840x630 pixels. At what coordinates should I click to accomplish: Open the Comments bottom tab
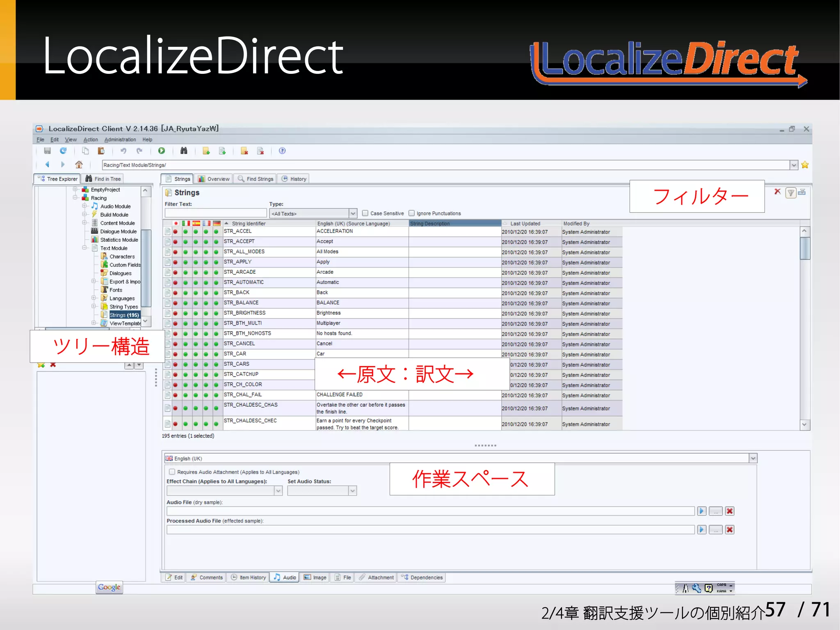[x=207, y=577]
